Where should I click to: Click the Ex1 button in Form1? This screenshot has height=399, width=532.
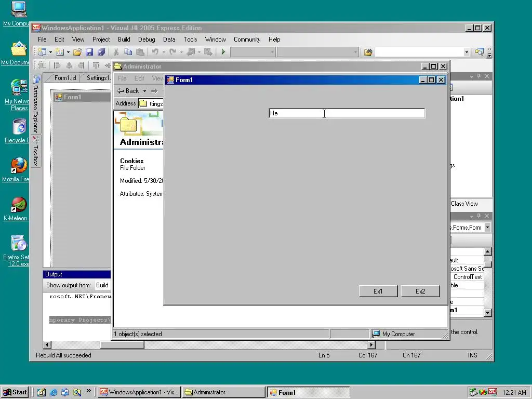coord(378,291)
